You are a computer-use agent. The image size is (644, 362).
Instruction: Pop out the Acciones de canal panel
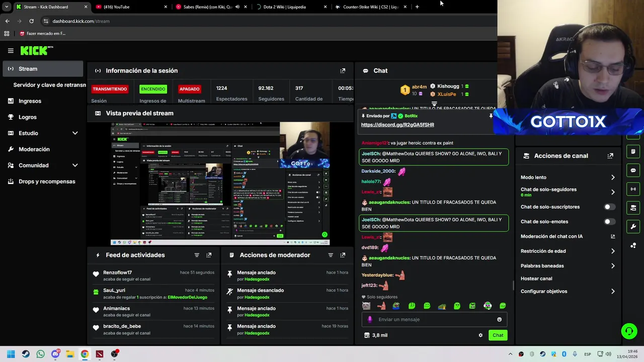(x=610, y=156)
